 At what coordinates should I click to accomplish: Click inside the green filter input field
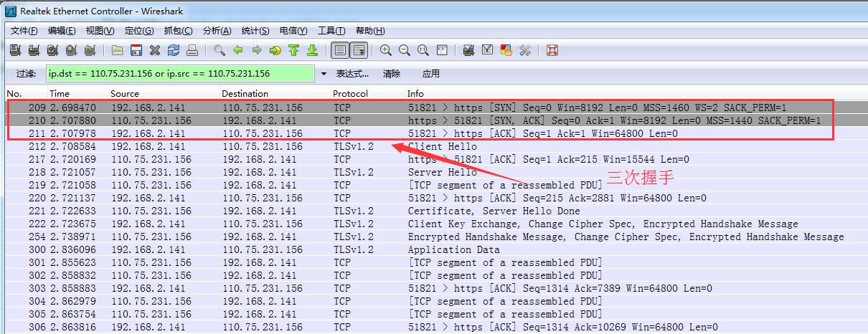pyautogui.click(x=179, y=74)
